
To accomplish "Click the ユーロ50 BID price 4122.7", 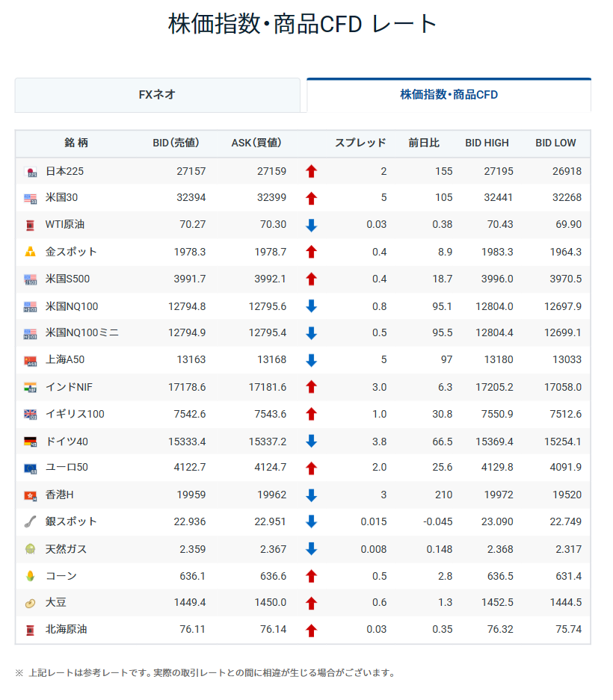I will tap(190, 468).
